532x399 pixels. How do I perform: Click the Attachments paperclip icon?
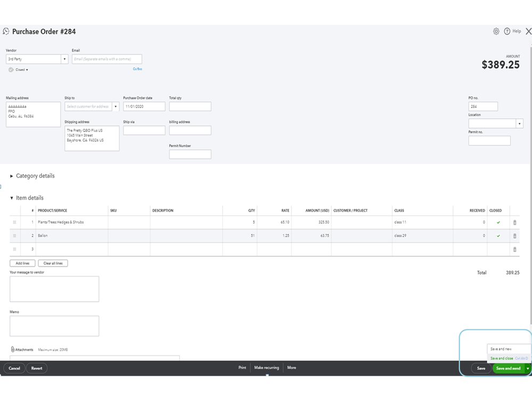point(12,349)
